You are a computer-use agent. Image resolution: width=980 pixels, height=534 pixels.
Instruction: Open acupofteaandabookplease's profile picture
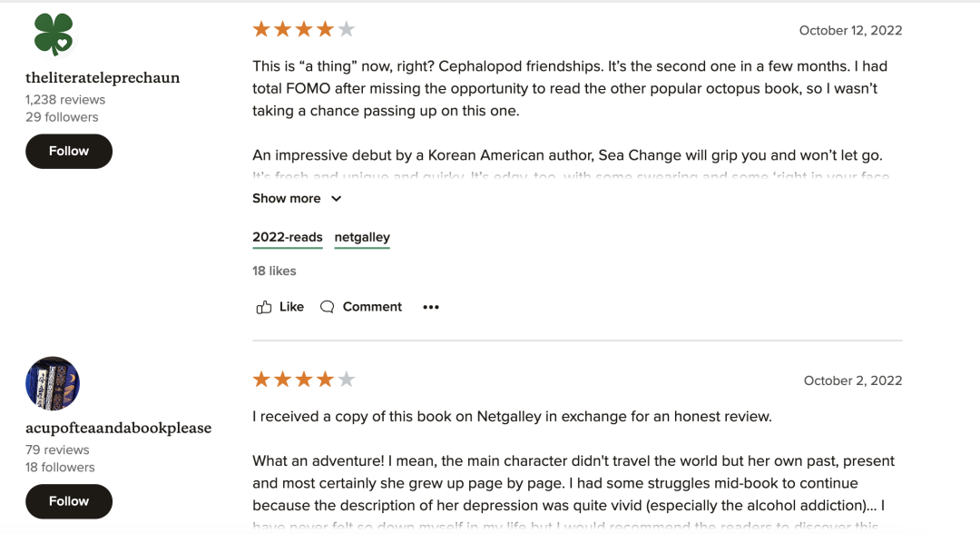(53, 383)
